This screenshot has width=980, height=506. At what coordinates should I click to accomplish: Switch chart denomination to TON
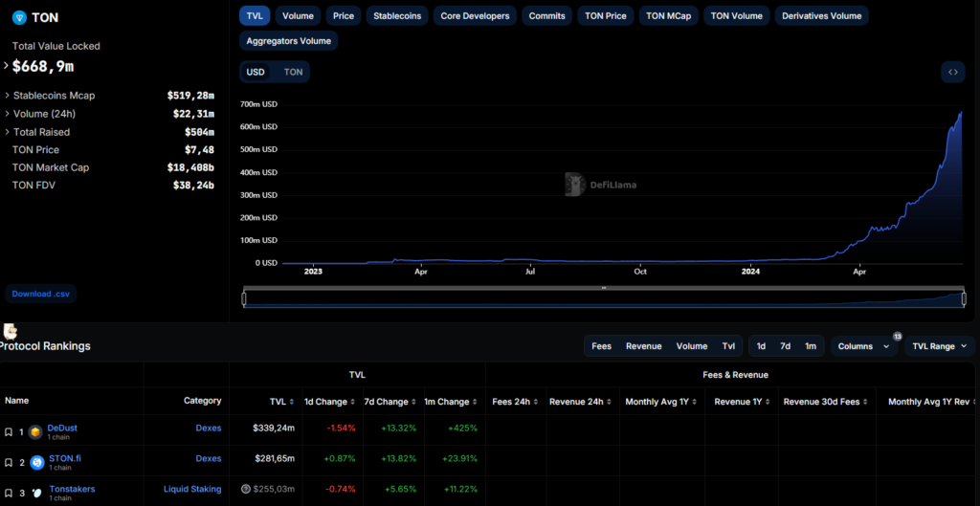click(x=293, y=72)
